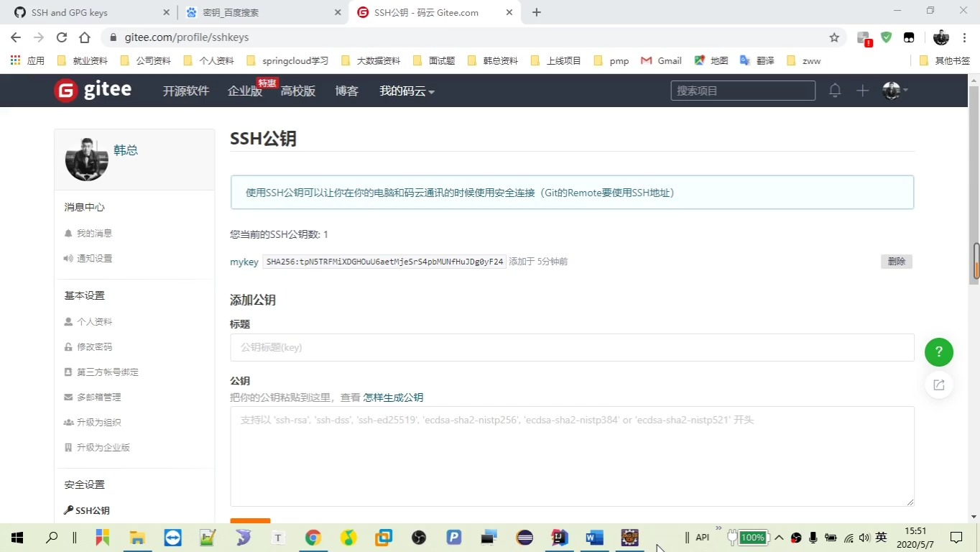
Task: Open the Chrome profile avatar
Action: pyautogui.click(x=941, y=37)
